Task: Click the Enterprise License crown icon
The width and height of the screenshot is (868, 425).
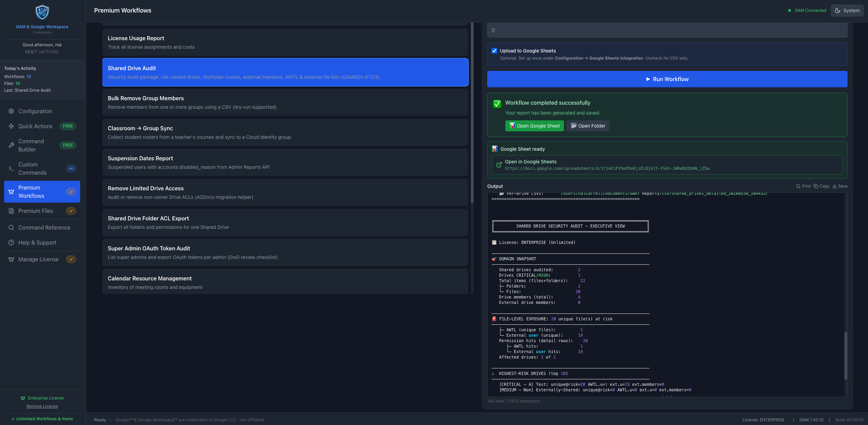Action: coord(23,398)
